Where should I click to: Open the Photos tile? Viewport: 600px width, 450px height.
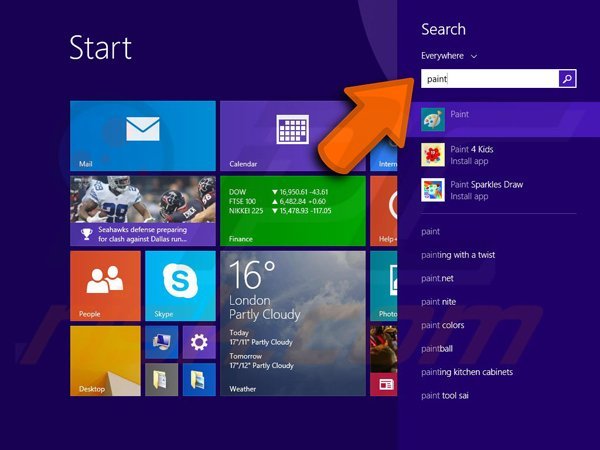coord(384,286)
